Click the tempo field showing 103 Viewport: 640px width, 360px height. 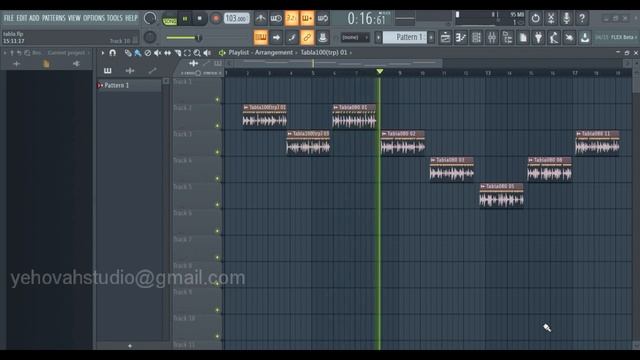pyautogui.click(x=236, y=18)
